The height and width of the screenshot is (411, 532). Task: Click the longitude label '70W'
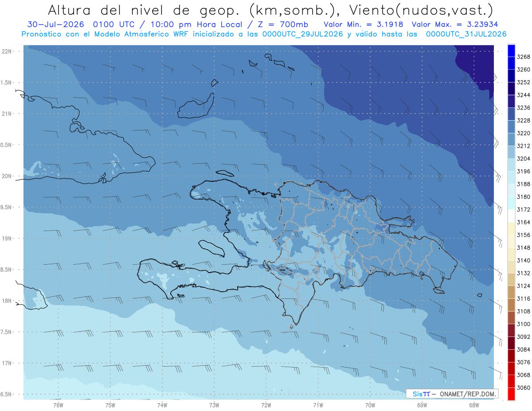[x=370, y=405]
